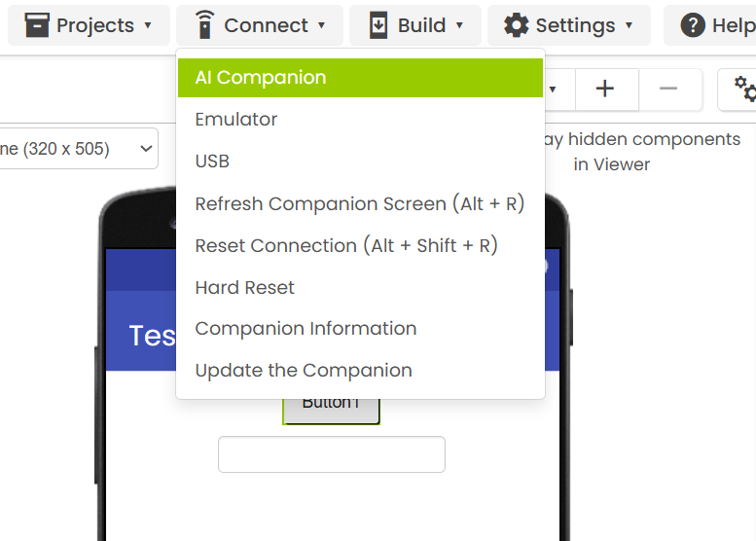Expand the Build menu dropdown arrow

tap(459, 25)
